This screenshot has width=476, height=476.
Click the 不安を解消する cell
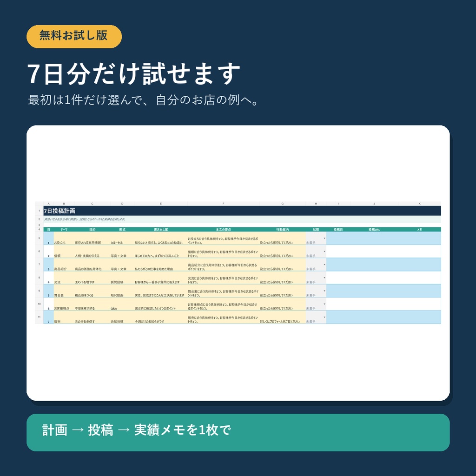coord(92,304)
